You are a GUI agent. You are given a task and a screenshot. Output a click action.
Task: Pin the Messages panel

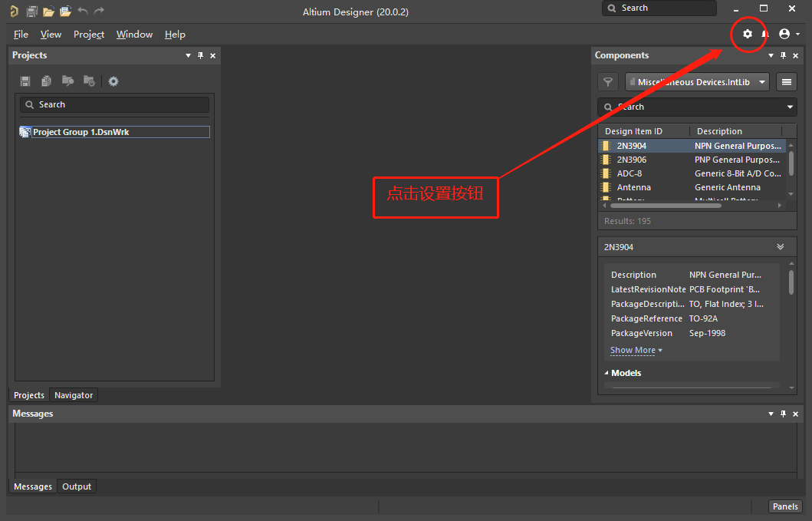click(783, 414)
